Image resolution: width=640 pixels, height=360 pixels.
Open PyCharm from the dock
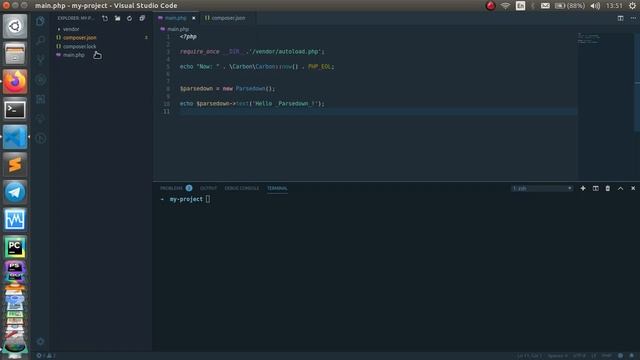[x=15, y=247]
